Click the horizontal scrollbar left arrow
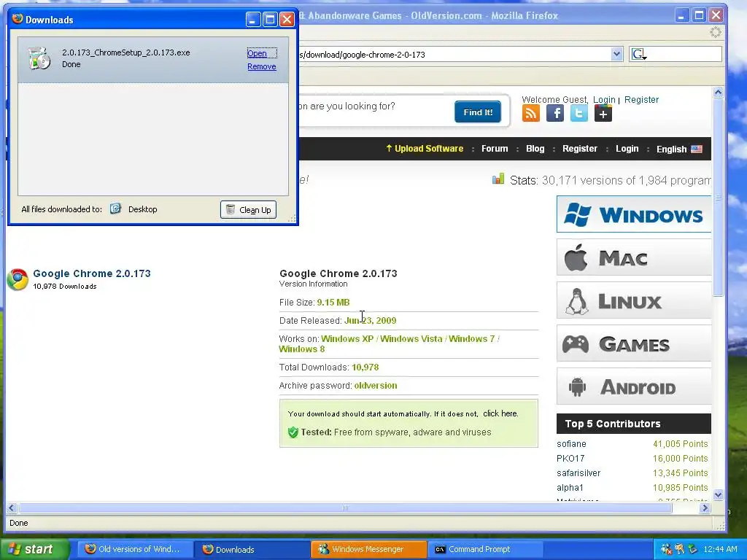747x560 pixels. (12, 508)
